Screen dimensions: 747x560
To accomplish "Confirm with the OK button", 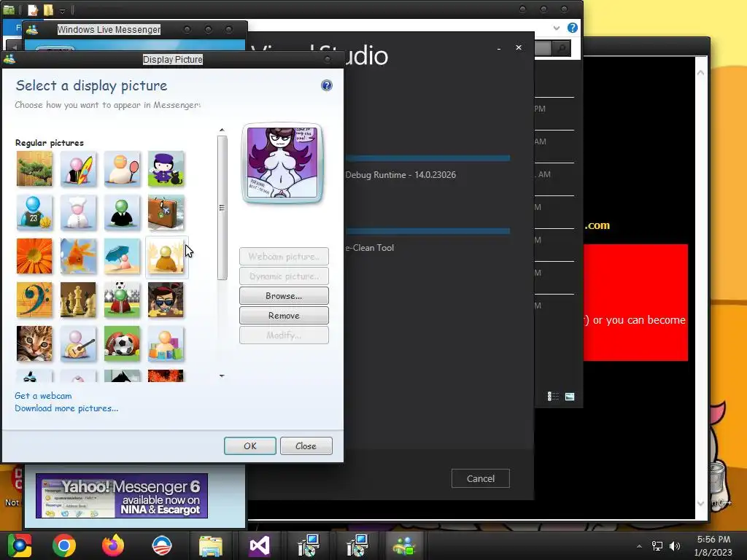I will 250,446.
